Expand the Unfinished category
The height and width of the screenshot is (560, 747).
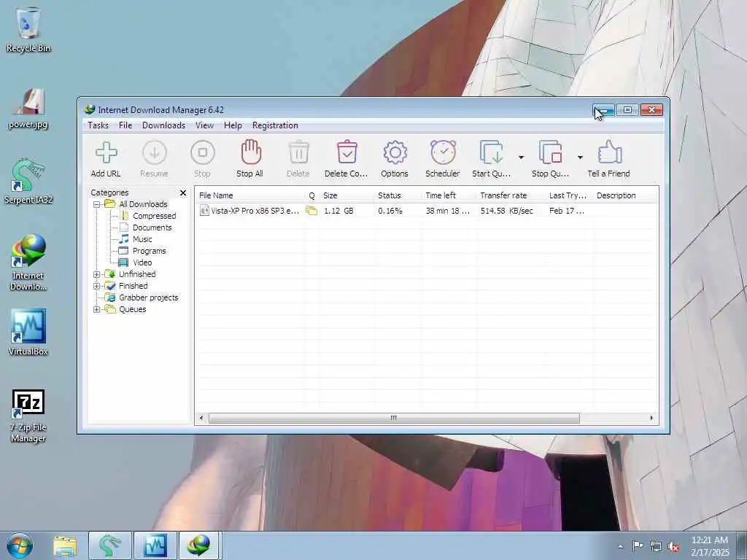click(97, 274)
